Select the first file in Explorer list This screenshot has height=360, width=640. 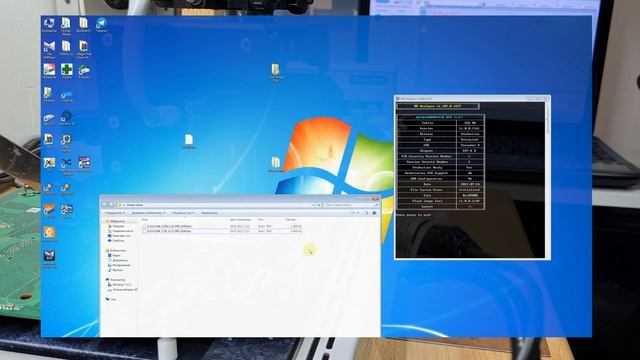click(x=222, y=227)
